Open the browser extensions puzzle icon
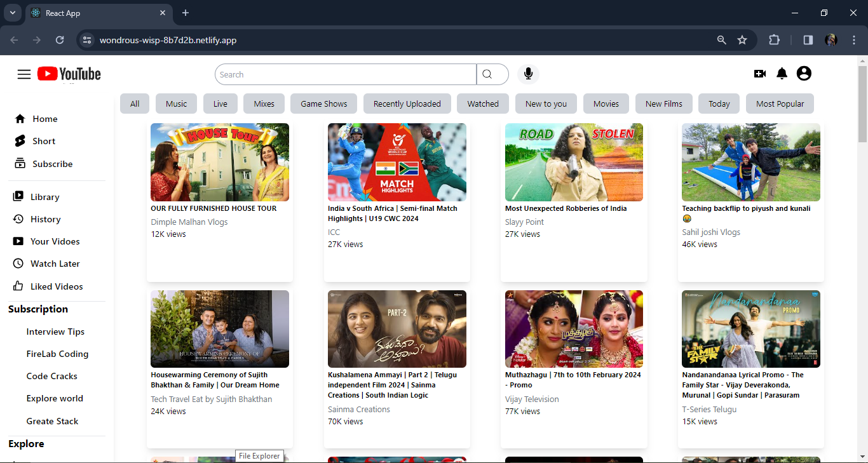 click(x=774, y=40)
